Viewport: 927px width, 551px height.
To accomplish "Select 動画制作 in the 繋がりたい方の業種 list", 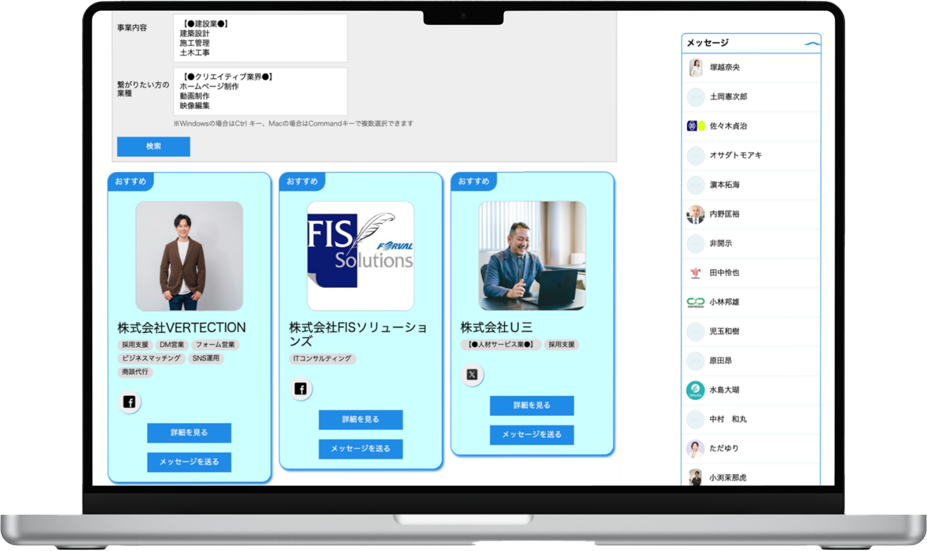I will point(195,96).
